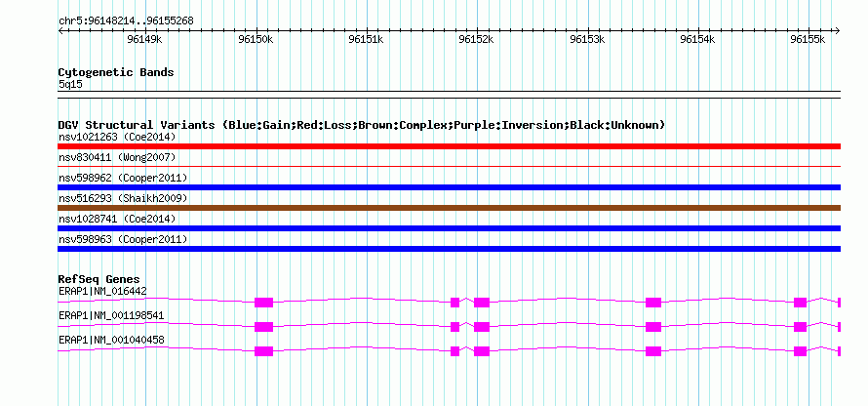868x406 pixels.
Task: Select the NM_016442 exon near 96150k
Action: click(264, 303)
